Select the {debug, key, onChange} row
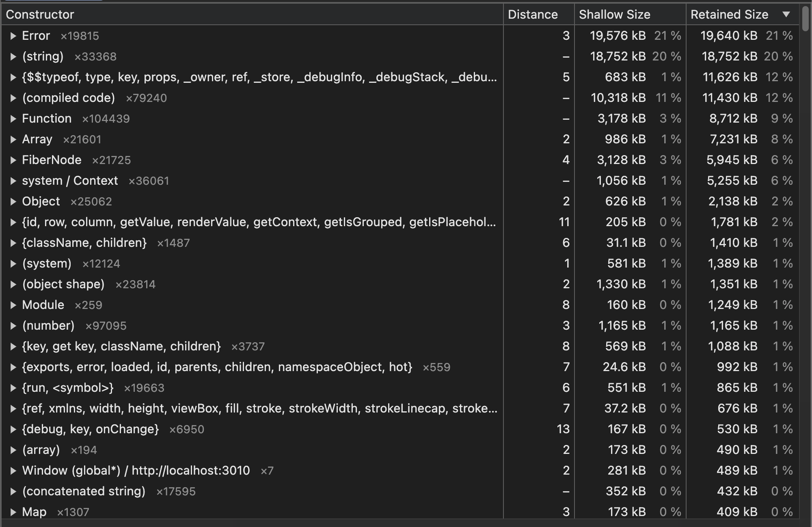The image size is (812, 527). click(x=90, y=429)
